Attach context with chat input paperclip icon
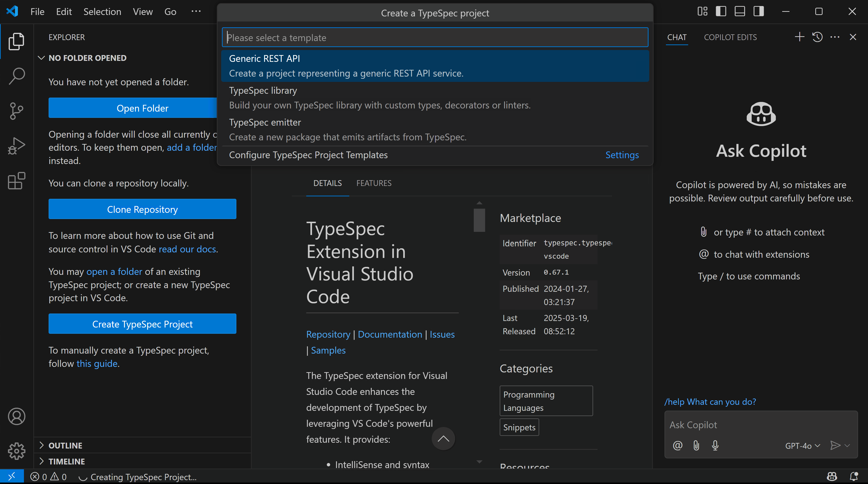868x484 pixels. [696, 446]
